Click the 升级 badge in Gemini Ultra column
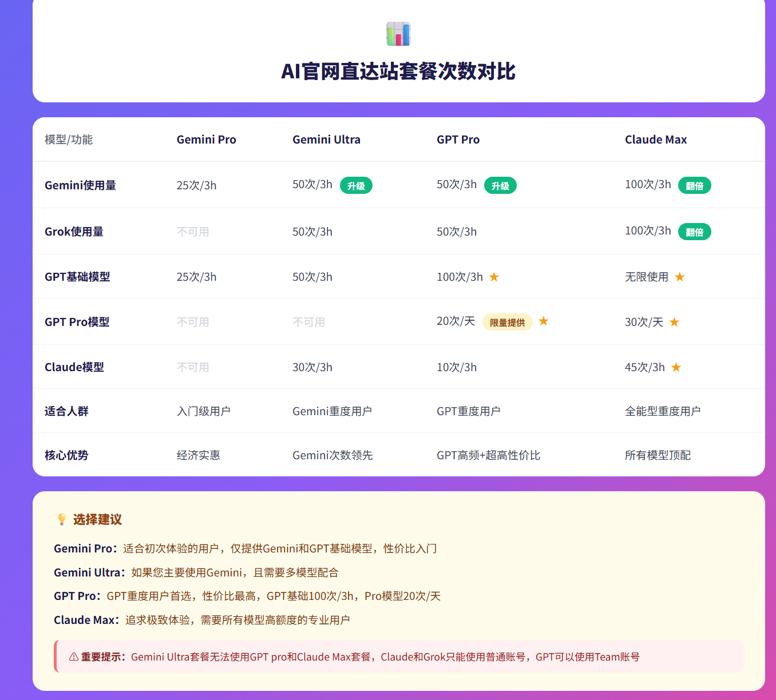This screenshot has height=700, width=776. coord(356,185)
